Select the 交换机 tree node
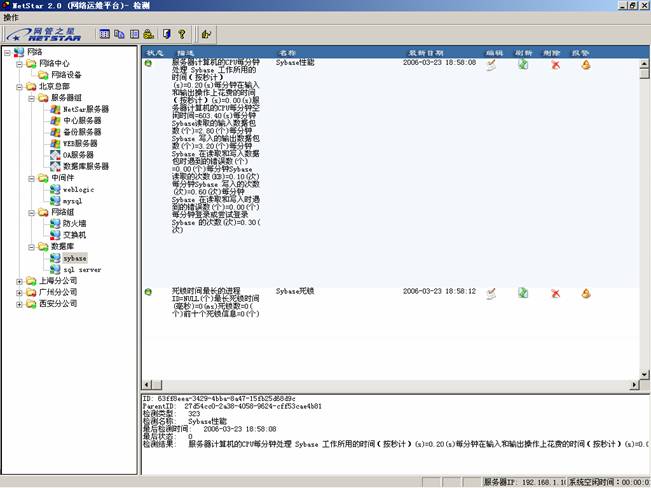The width and height of the screenshot is (651, 488). click(x=74, y=235)
